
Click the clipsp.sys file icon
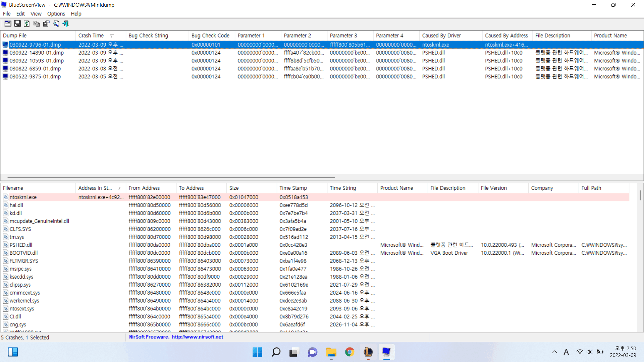[6, 285]
